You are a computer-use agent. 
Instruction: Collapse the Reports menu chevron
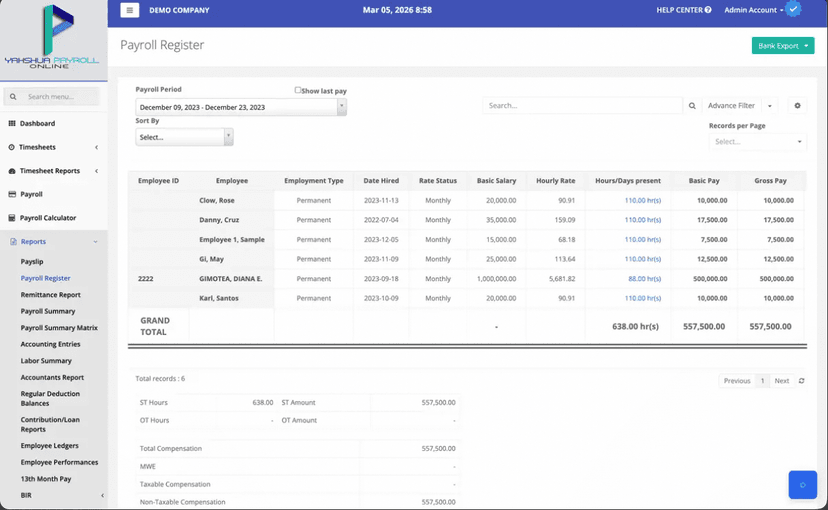point(96,242)
